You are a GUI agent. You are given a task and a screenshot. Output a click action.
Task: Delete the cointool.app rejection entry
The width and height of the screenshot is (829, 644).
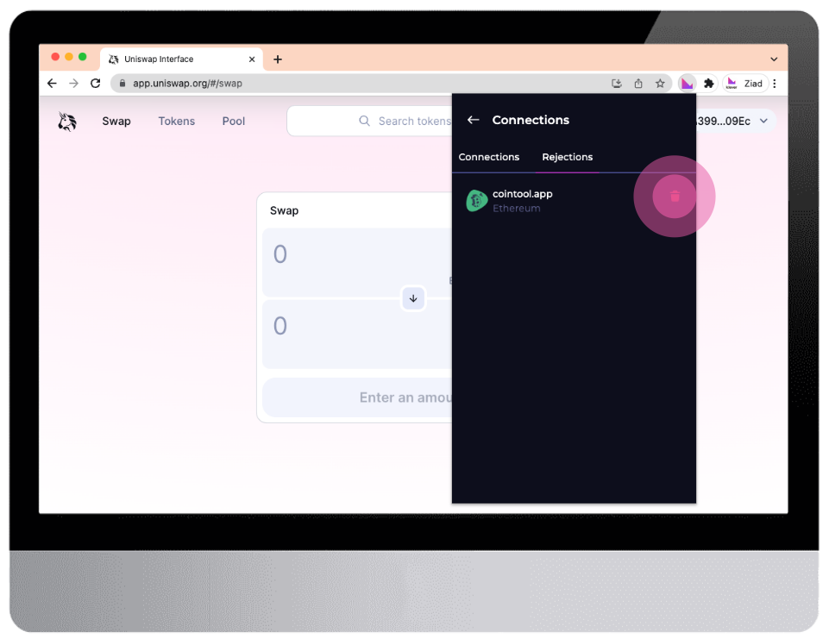tap(675, 197)
